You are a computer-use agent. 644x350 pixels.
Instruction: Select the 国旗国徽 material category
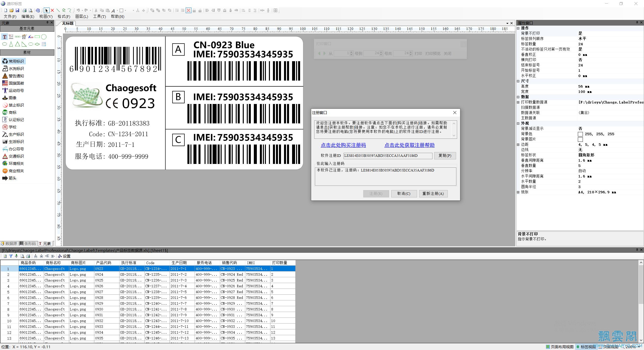click(13, 83)
